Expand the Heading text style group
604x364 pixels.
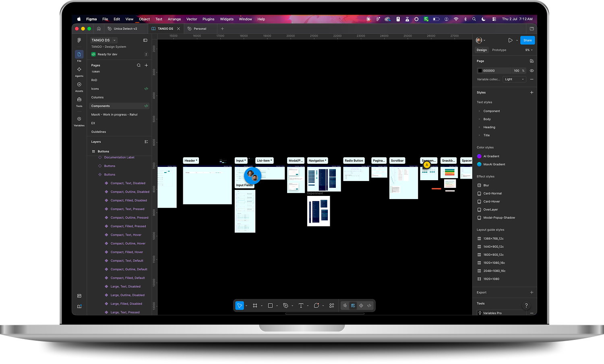pos(479,127)
